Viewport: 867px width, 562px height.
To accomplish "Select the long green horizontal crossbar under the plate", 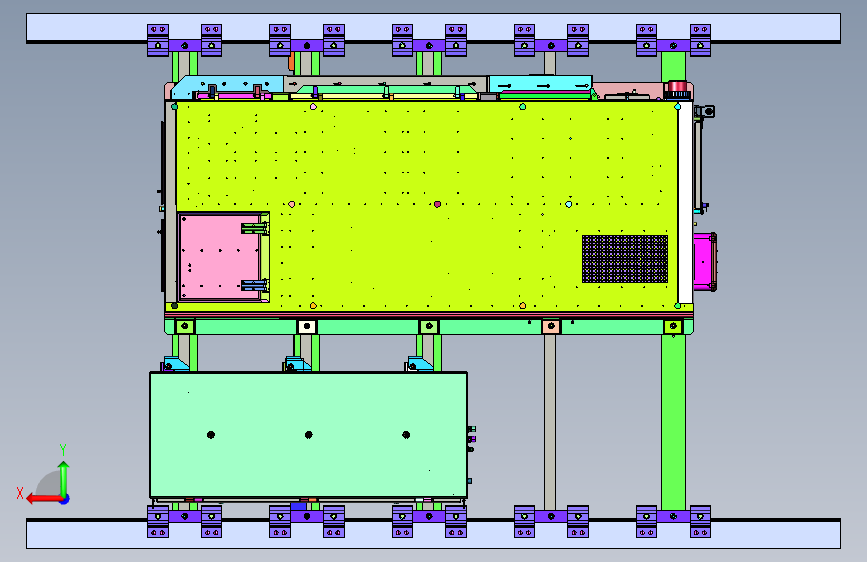I will click(429, 326).
